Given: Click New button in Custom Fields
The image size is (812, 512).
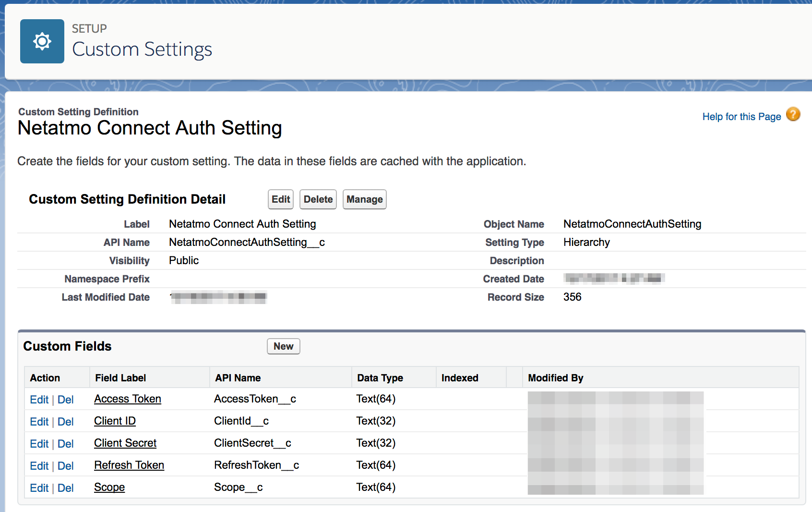Looking at the screenshot, I should click(284, 346).
